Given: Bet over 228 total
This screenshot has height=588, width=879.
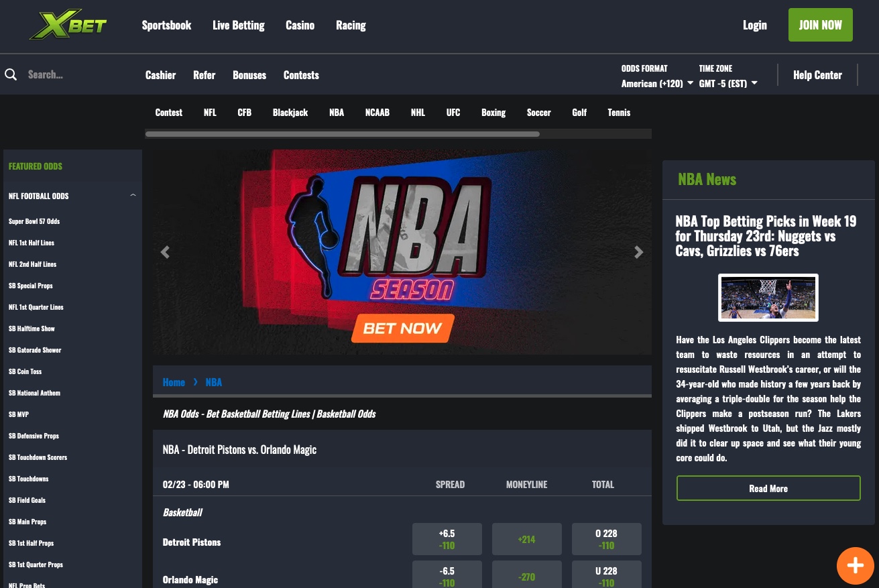Looking at the screenshot, I should click(607, 539).
